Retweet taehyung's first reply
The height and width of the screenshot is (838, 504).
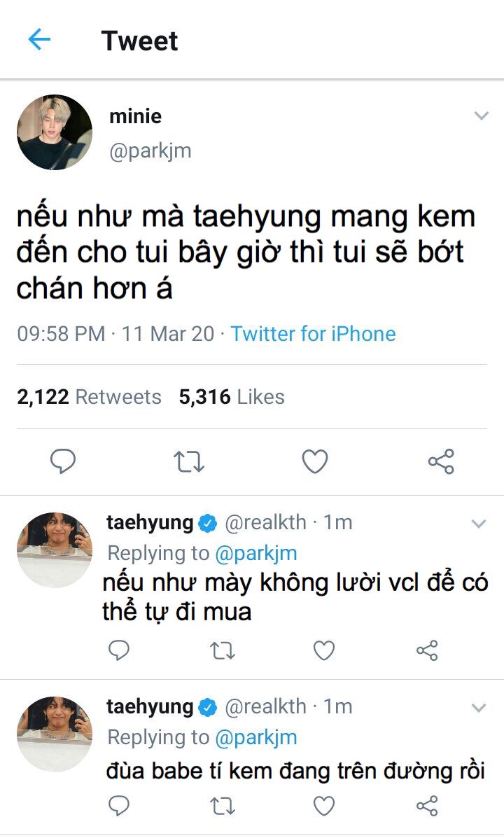[x=221, y=650]
